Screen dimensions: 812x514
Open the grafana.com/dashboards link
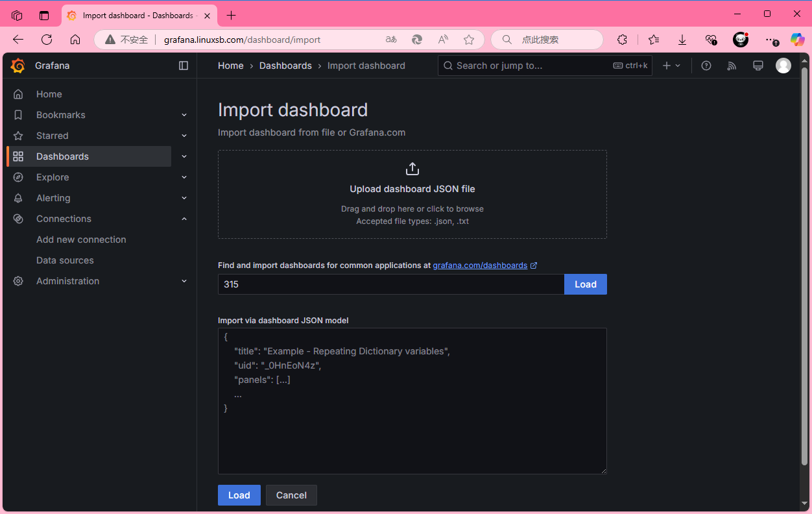480,265
